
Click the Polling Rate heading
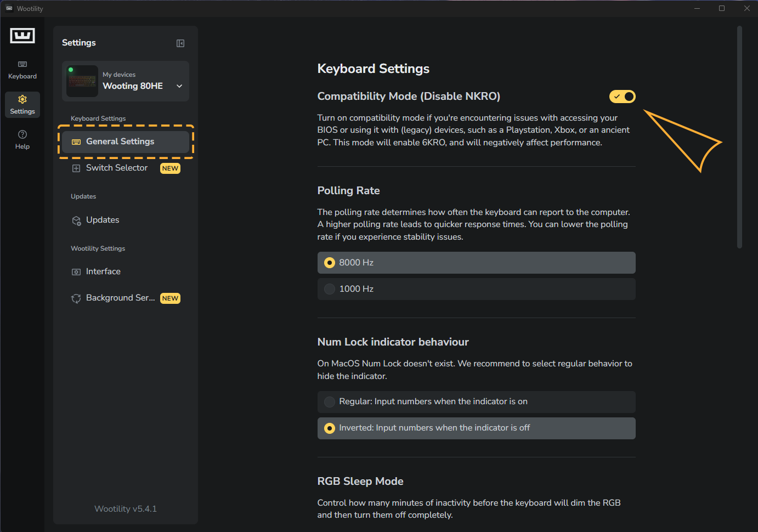point(349,190)
